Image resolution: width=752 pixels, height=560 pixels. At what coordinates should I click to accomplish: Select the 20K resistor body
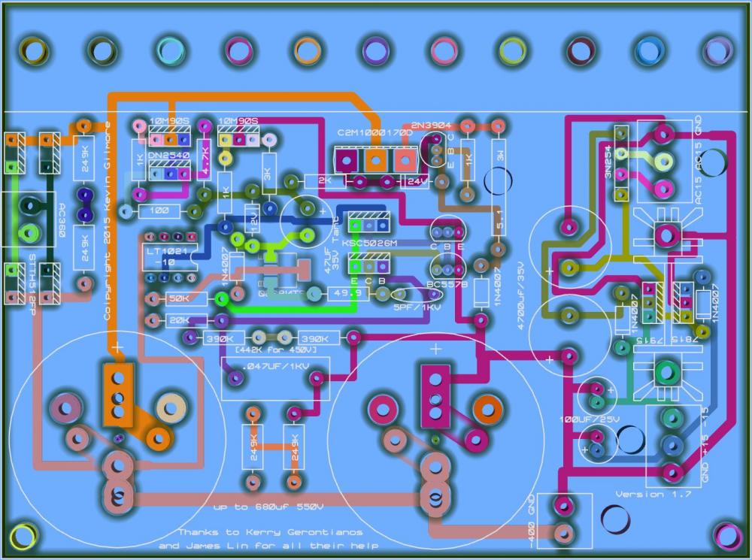[x=179, y=321]
